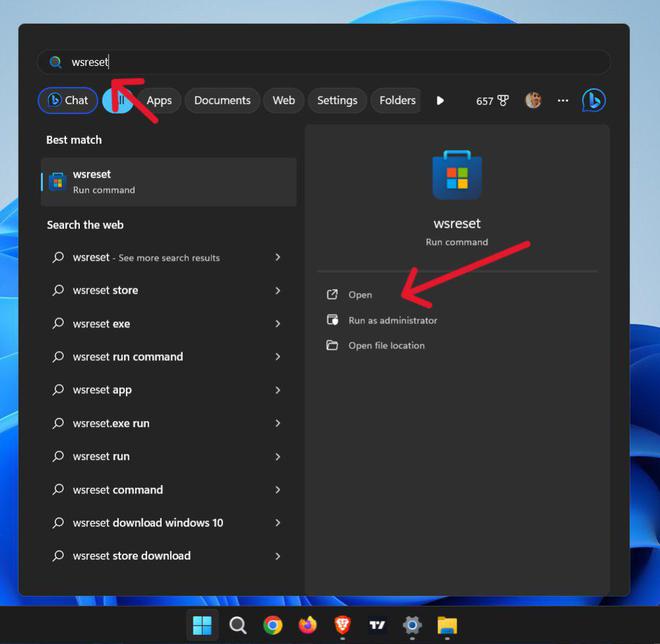
Task: Switch to the Chat tab
Action: [68, 100]
